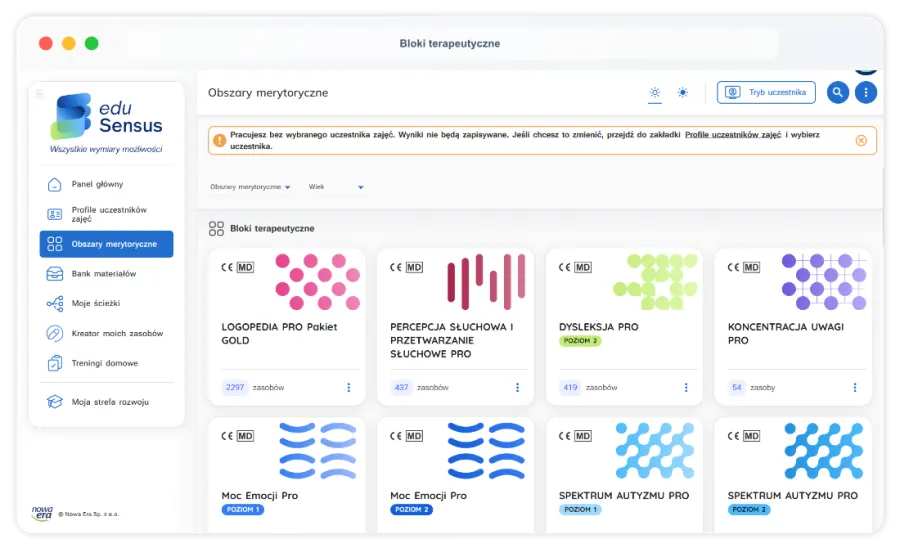Click POZIOM 2 badge on DYSLEKSJA PRO
This screenshot has height=548, width=900.
[x=580, y=341]
